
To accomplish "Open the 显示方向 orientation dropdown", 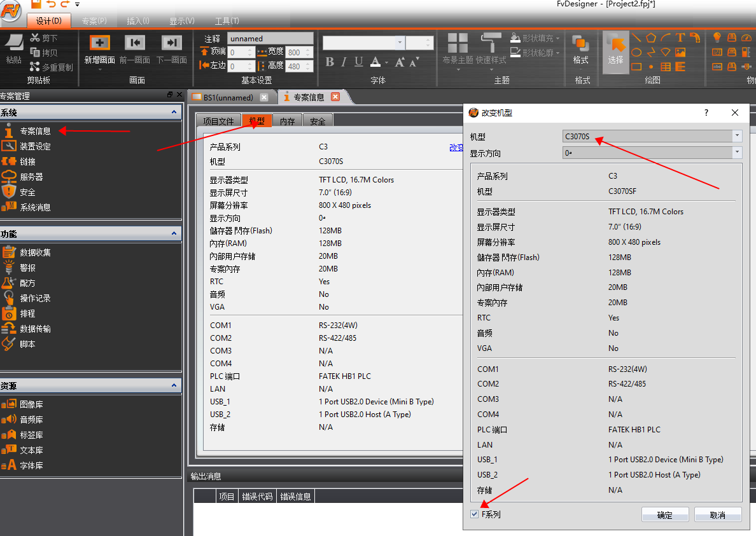I will pyautogui.click(x=737, y=153).
